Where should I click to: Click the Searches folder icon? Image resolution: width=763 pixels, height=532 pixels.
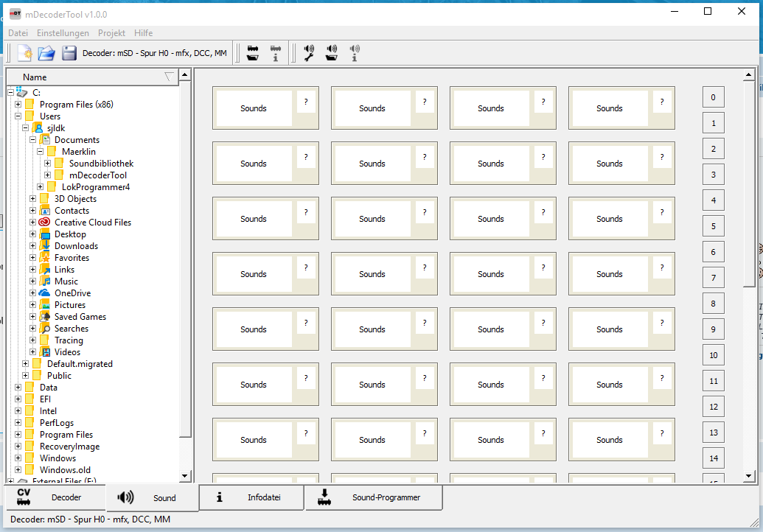pyautogui.click(x=45, y=328)
